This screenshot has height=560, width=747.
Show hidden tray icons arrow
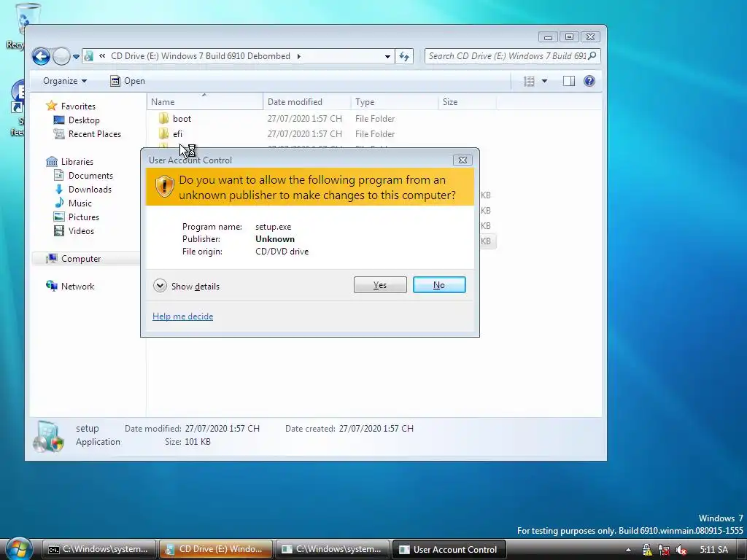(628, 550)
